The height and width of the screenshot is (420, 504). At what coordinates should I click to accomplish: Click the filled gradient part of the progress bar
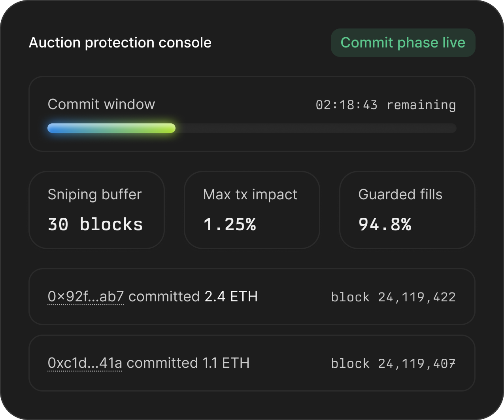tap(111, 128)
